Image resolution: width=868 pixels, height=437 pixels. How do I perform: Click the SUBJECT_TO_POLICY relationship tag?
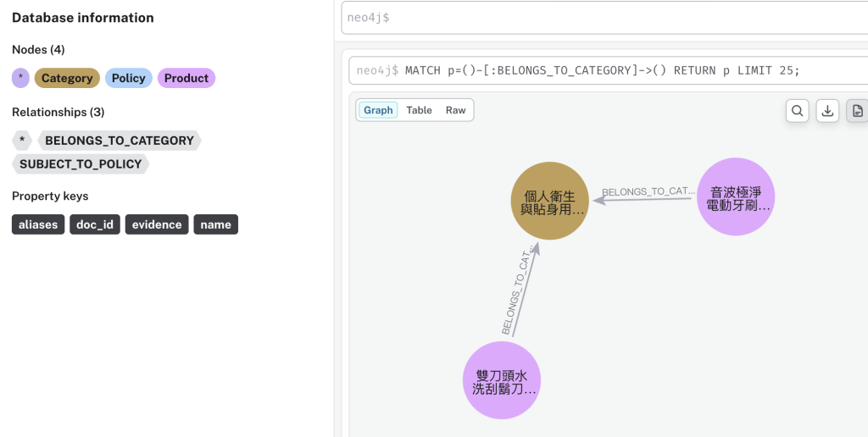81,164
